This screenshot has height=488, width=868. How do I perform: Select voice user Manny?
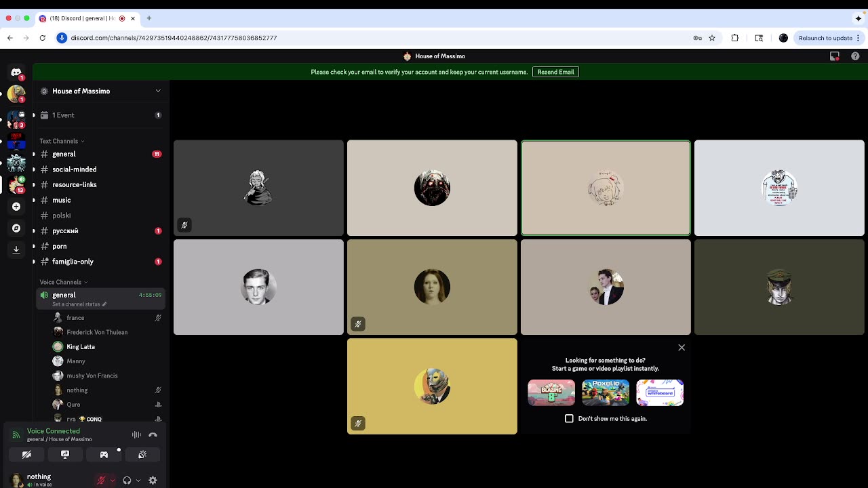[x=107, y=361]
